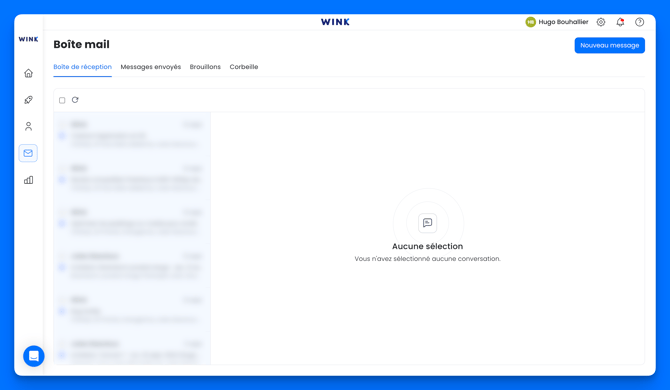
Task: Open the blue chat support bubble
Action: [34, 356]
